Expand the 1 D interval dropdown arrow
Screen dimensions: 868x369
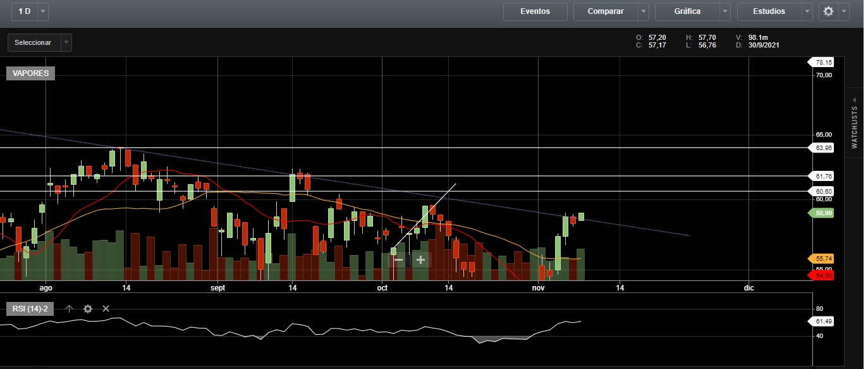pos(42,11)
